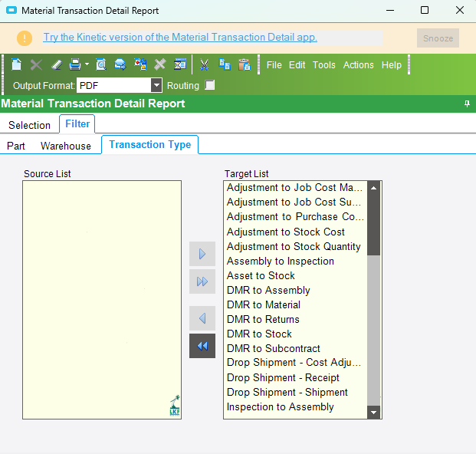Screen dimensions: 476x454
Task: Click the Copy toolbar icon
Action: click(225, 64)
